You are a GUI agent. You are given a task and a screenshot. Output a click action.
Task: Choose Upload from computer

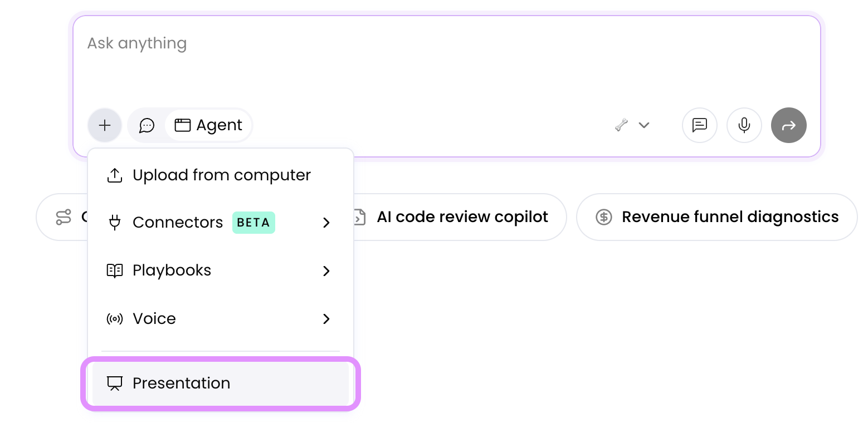click(x=221, y=175)
